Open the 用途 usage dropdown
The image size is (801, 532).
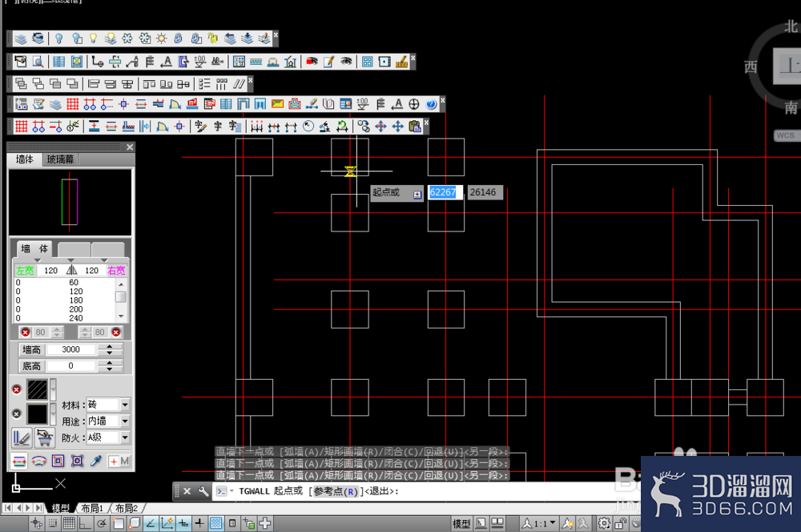click(125, 421)
